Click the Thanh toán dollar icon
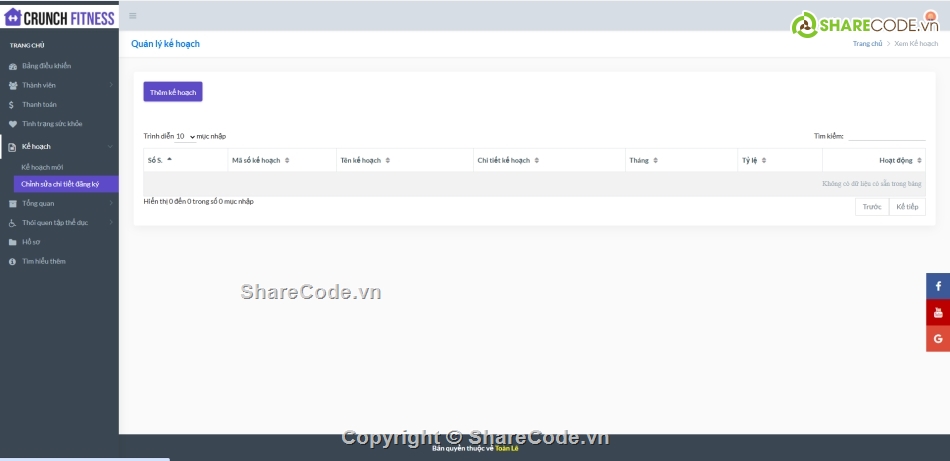This screenshot has height=461, width=950. tap(11, 104)
